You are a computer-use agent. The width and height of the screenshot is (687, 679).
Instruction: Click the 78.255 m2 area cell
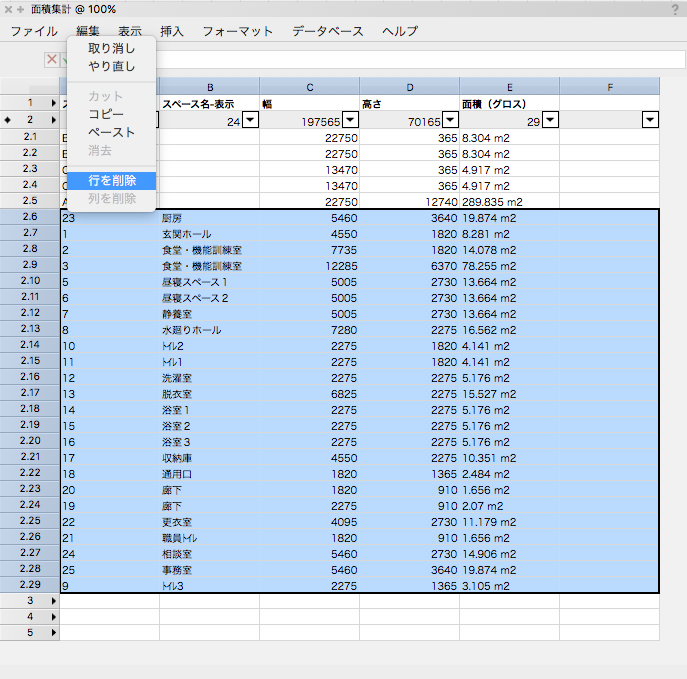(x=510, y=266)
